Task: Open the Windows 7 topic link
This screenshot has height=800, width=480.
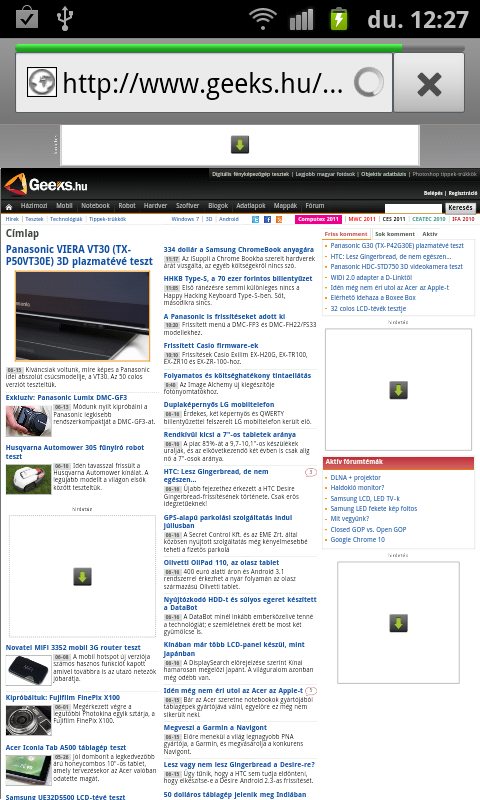Action: (x=185, y=219)
